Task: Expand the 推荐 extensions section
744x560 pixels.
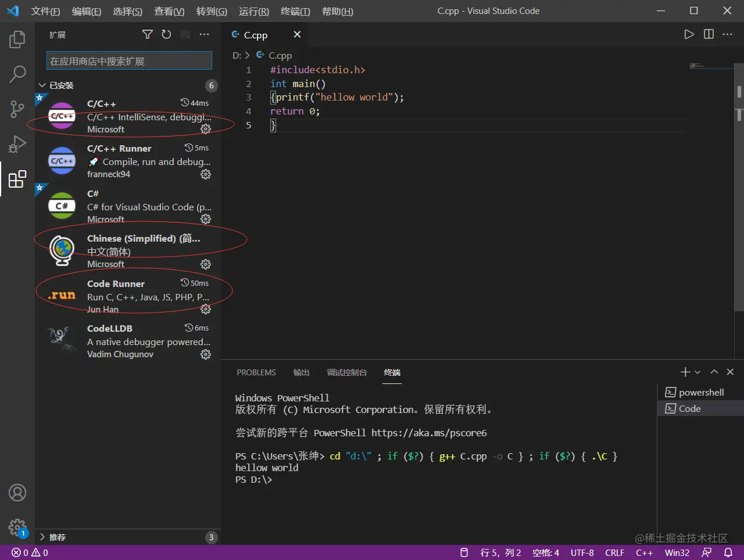Action: pos(42,537)
